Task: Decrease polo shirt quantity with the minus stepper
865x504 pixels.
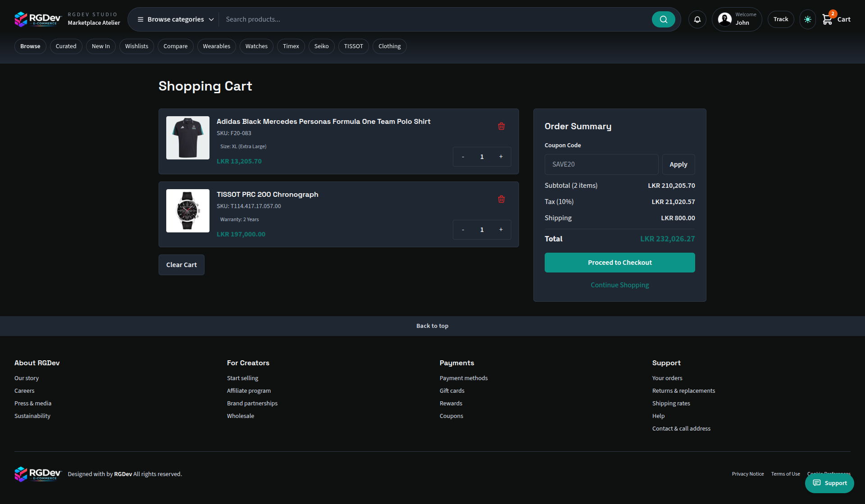Action: tap(463, 156)
